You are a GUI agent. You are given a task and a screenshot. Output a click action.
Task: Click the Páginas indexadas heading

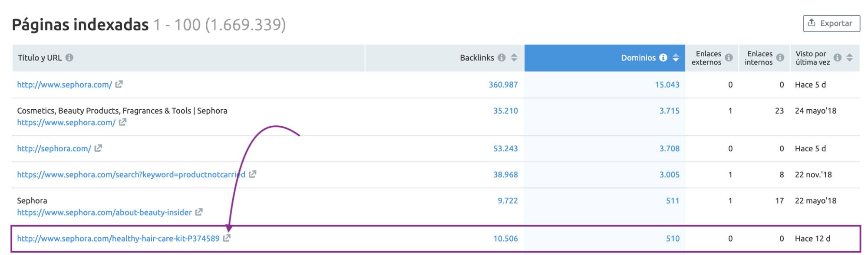80,25
